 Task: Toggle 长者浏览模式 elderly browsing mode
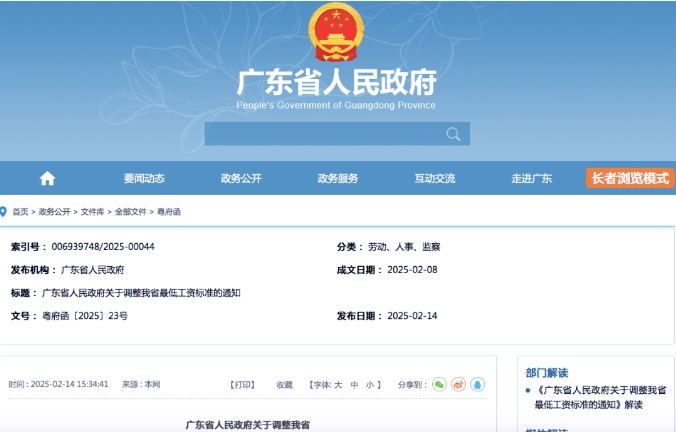click(x=630, y=178)
